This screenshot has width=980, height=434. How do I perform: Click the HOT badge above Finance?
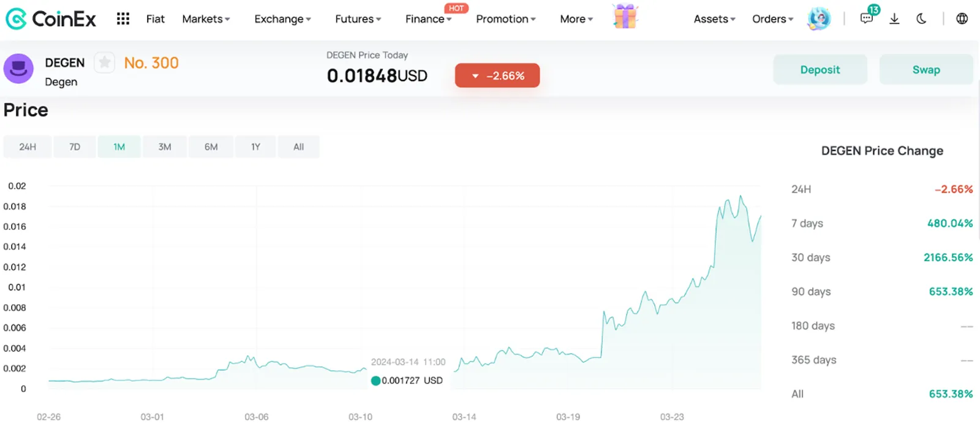click(x=456, y=8)
